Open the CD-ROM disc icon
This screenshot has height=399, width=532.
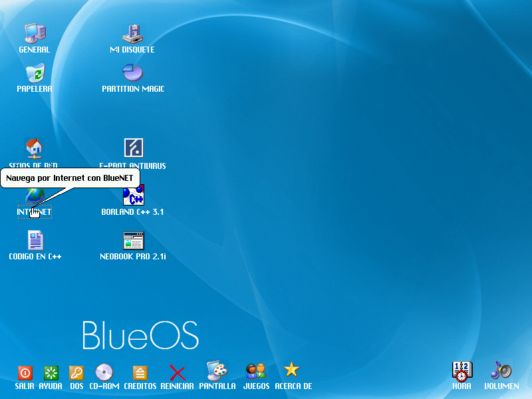pyautogui.click(x=104, y=372)
